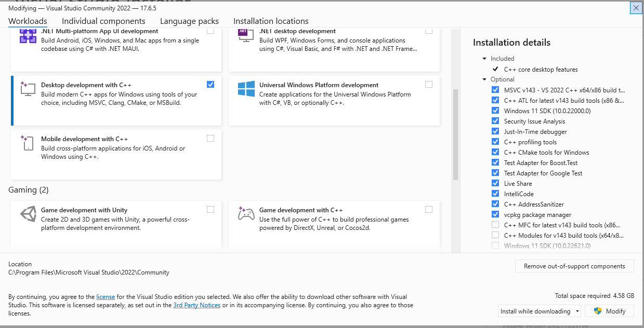Open the Install while downloading dropdown
This screenshot has width=644, height=328.
[540, 311]
